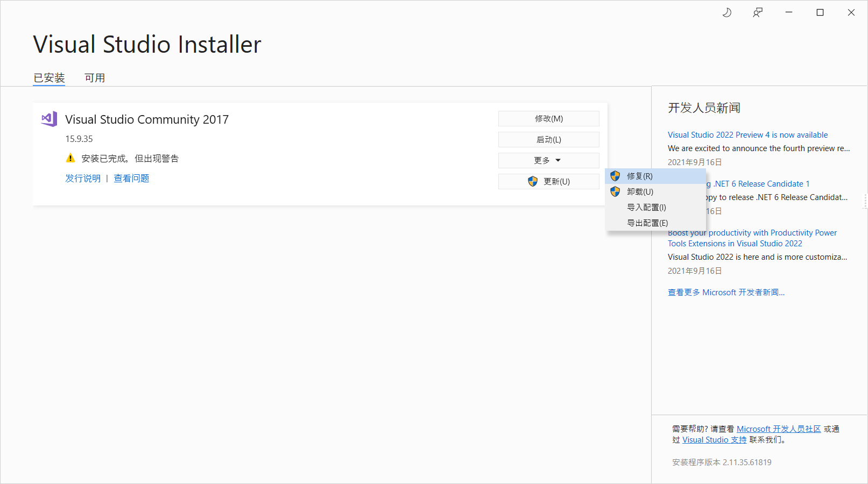
Task: Select 卸载(U) from the menu
Action: click(655, 191)
